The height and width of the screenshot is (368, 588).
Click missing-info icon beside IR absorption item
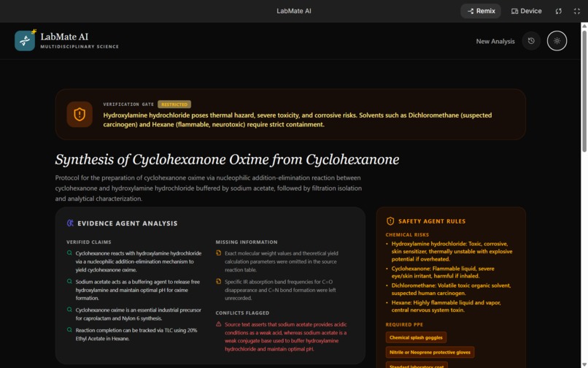pyautogui.click(x=219, y=281)
